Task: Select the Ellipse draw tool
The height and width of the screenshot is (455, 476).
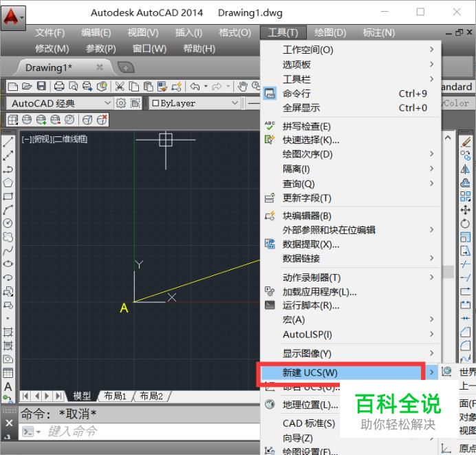Action: pyautogui.click(x=8, y=264)
